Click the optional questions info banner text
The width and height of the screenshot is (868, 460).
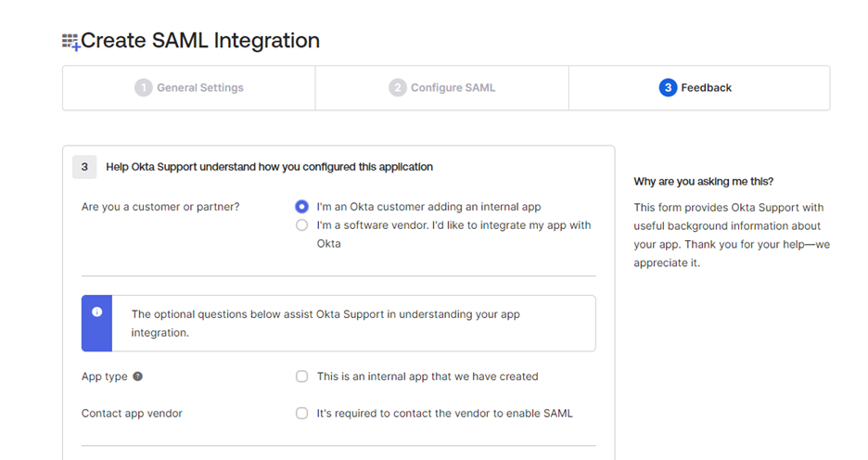tap(325, 323)
